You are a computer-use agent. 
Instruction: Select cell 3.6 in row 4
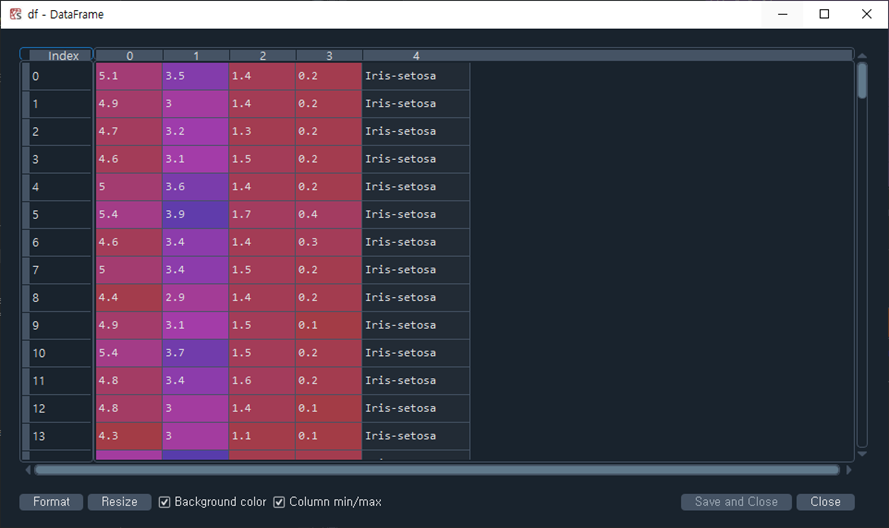[x=196, y=187]
